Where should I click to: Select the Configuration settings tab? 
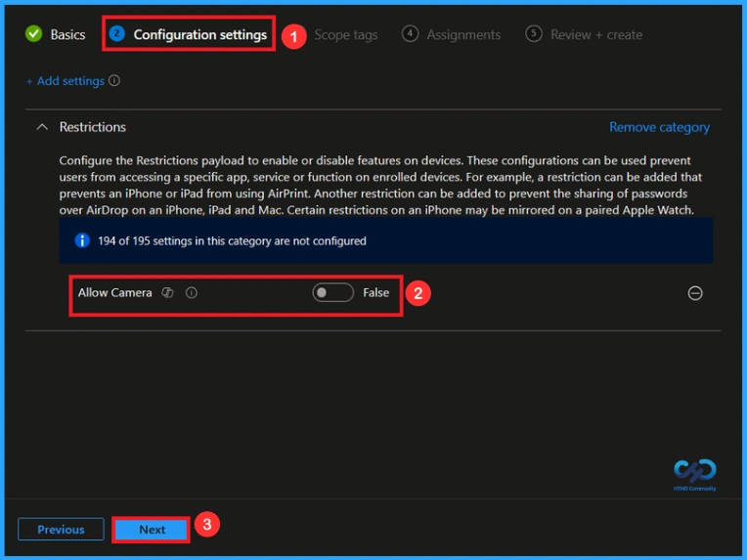tap(188, 34)
